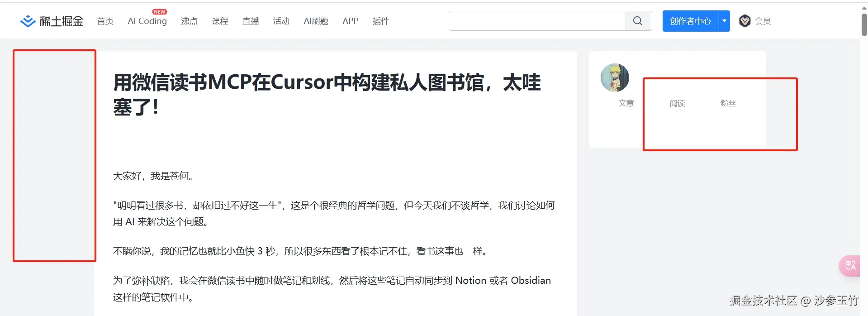Switch to the 直播 section
Screen dimensions: 868x316
(251, 21)
